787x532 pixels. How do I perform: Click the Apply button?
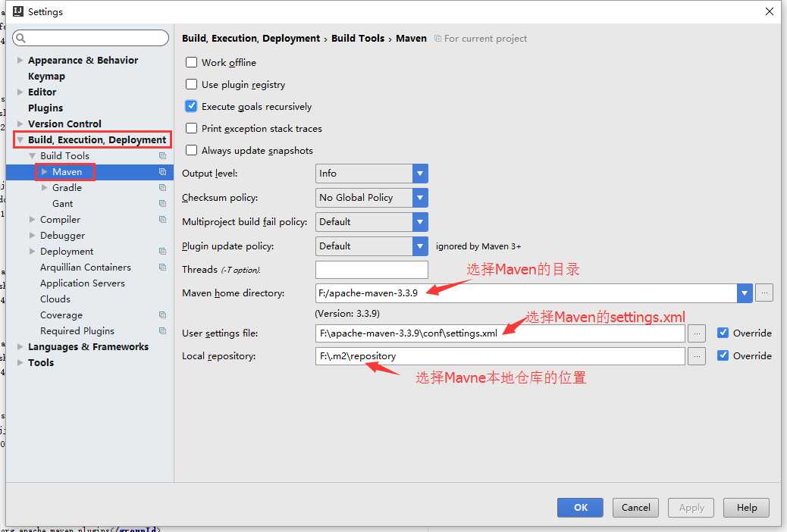pyautogui.click(x=691, y=508)
